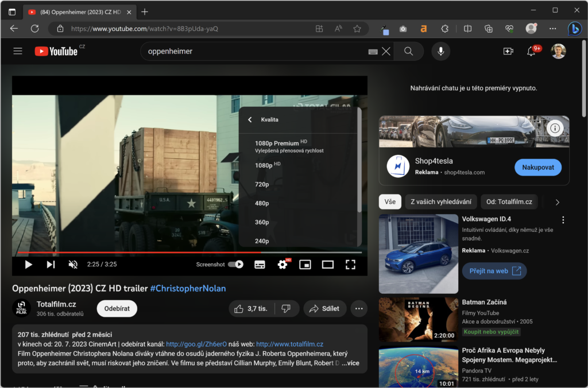The height and width of the screenshot is (388, 588).
Task: Toggle theater mode view
Action: [328, 265]
